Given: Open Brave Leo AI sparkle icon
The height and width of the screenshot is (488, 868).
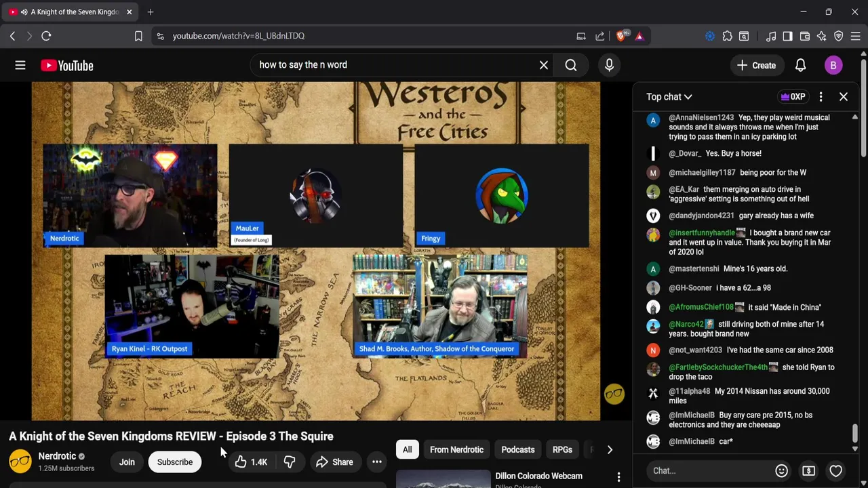Looking at the screenshot, I should click(821, 36).
